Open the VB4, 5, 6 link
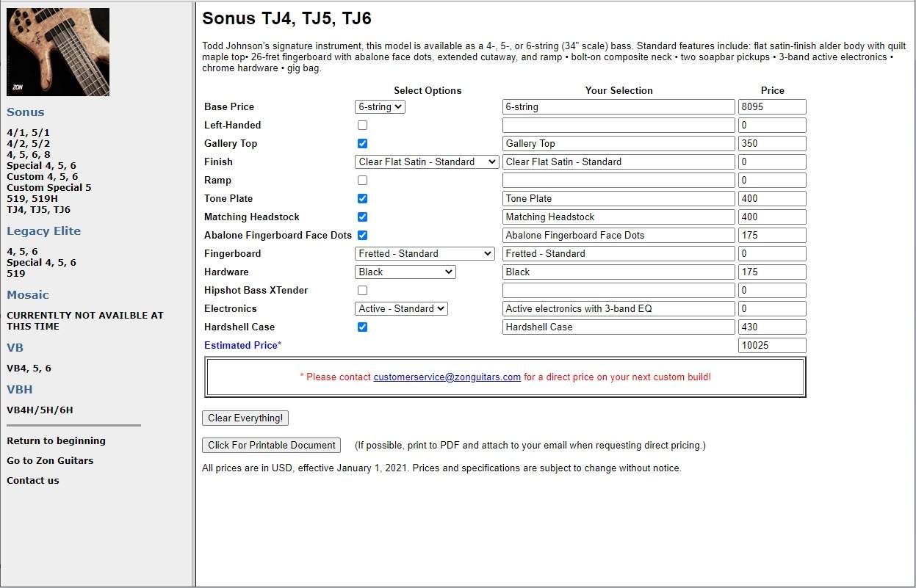This screenshot has width=916, height=588. [x=29, y=369]
